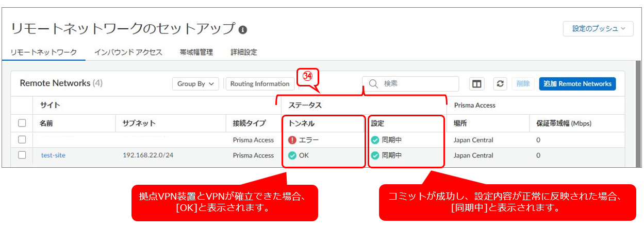Open the 設定のプッシュ dropdown
The height and width of the screenshot is (229, 644).
tap(598, 29)
